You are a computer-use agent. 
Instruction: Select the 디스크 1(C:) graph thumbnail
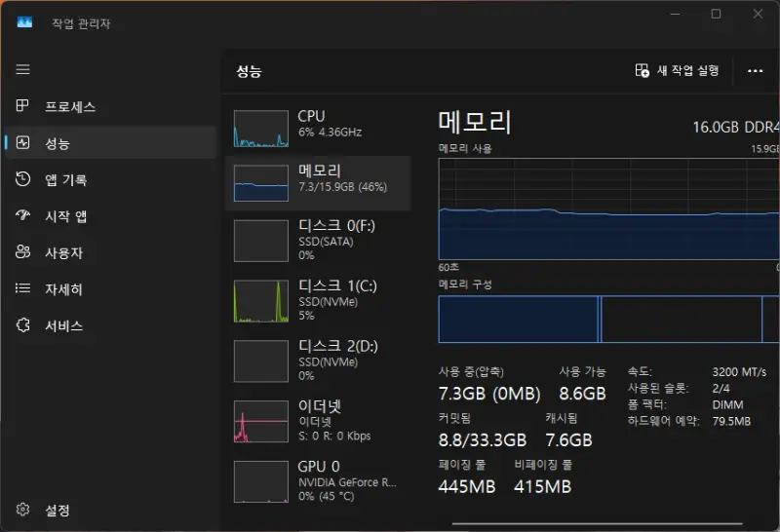(x=261, y=301)
